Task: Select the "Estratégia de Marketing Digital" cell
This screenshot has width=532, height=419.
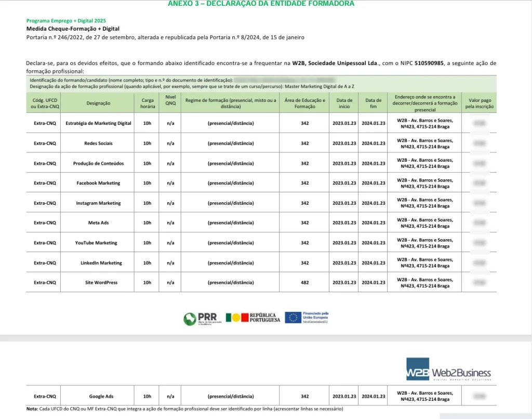Action: 98,123
